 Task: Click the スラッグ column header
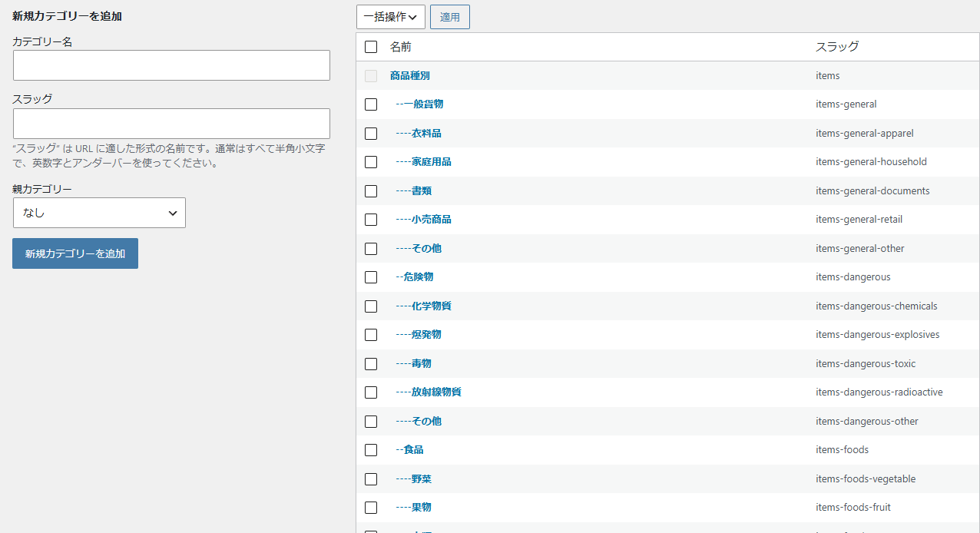[837, 47]
